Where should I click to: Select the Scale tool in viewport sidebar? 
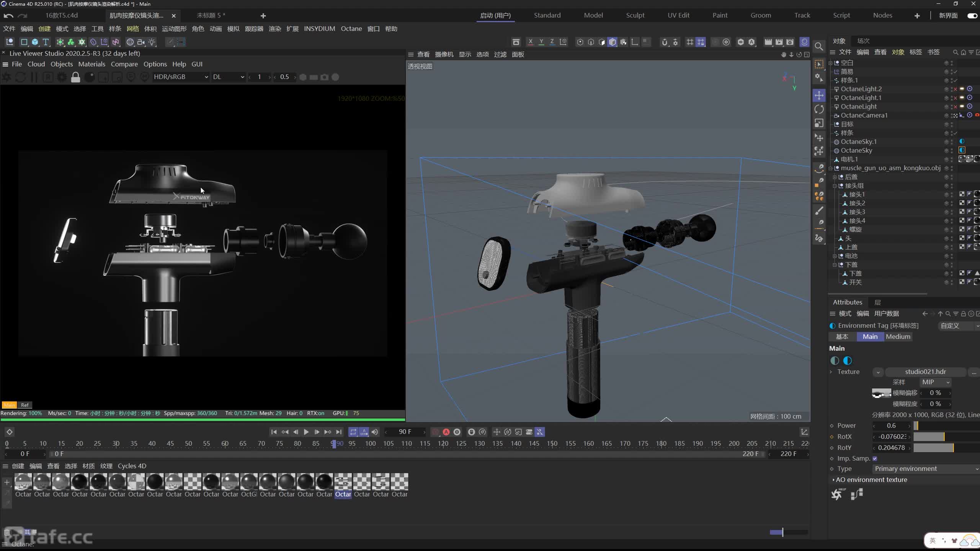tap(819, 123)
